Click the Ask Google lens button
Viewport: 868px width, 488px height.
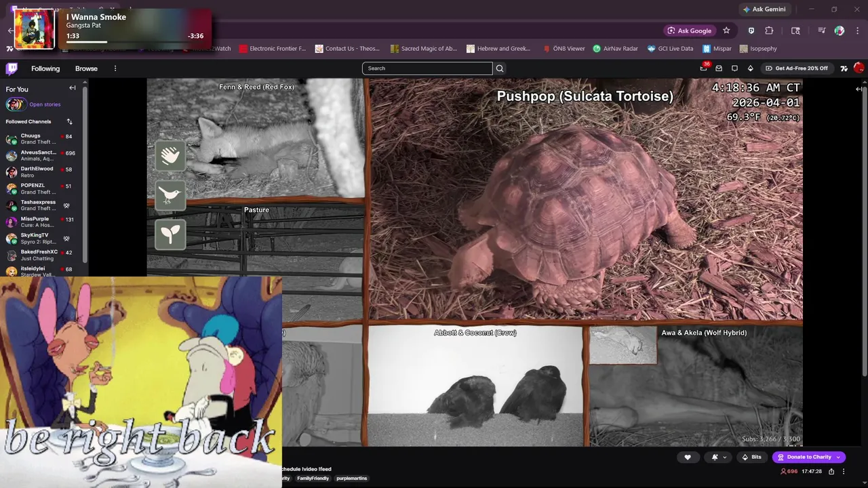[690, 30]
